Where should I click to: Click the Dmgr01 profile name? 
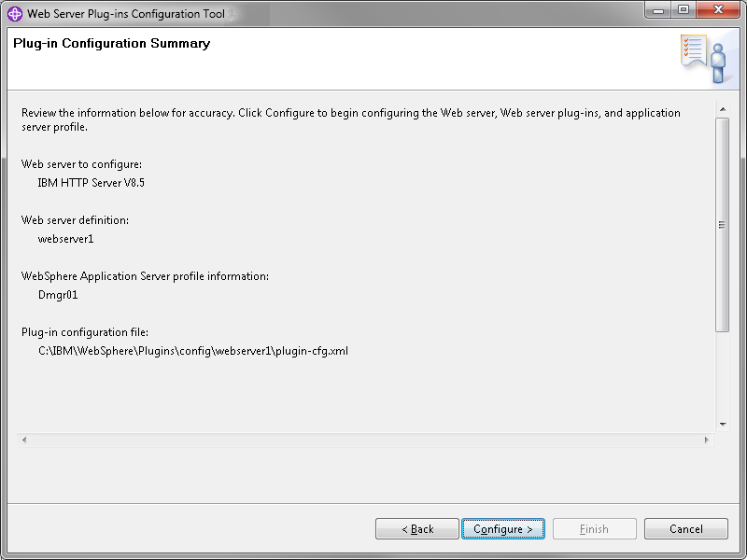coord(58,295)
